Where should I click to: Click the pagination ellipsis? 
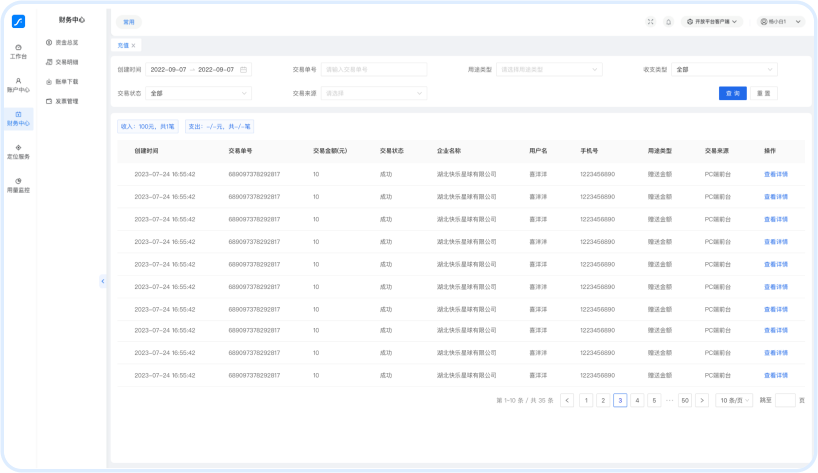[670, 401]
